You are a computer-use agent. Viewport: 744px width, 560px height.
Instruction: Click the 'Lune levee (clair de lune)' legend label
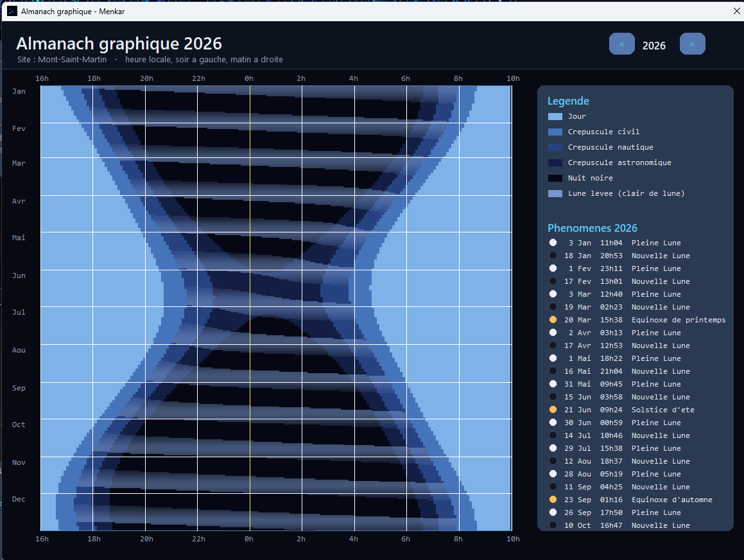click(x=627, y=194)
